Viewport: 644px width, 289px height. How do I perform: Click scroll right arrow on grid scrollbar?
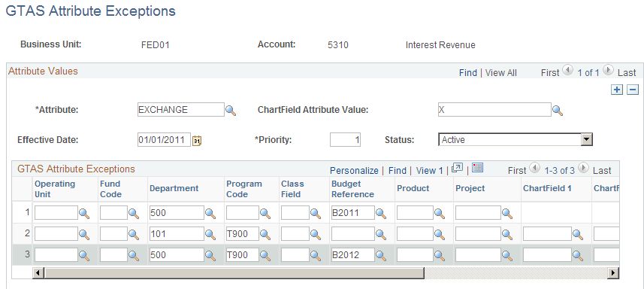614,272
